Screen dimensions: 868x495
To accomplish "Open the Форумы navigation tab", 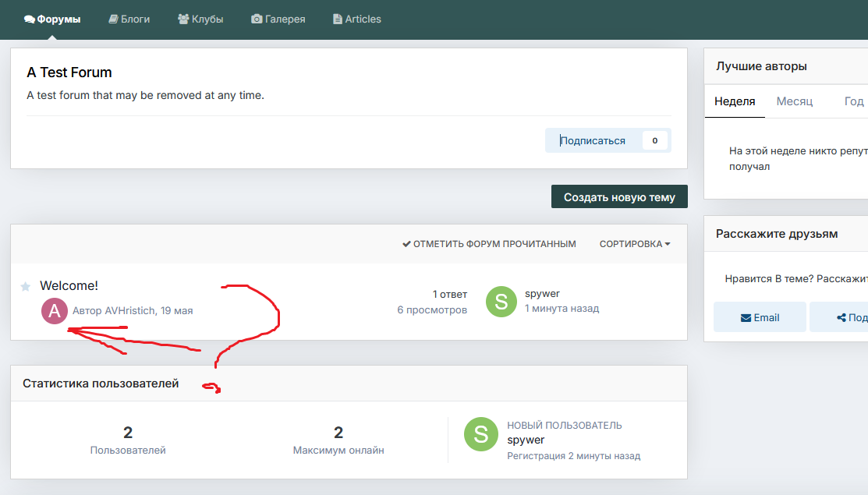I will point(52,19).
